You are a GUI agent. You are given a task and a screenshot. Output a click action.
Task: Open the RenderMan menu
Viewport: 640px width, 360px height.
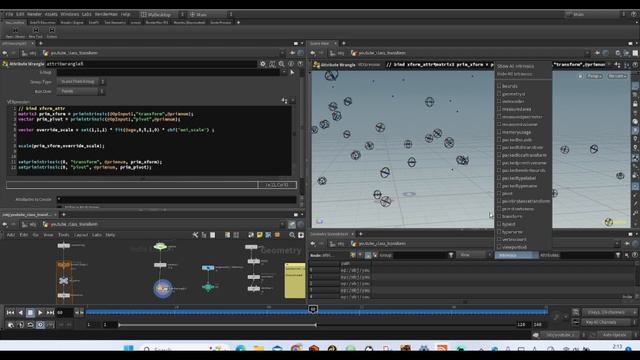tap(106, 14)
